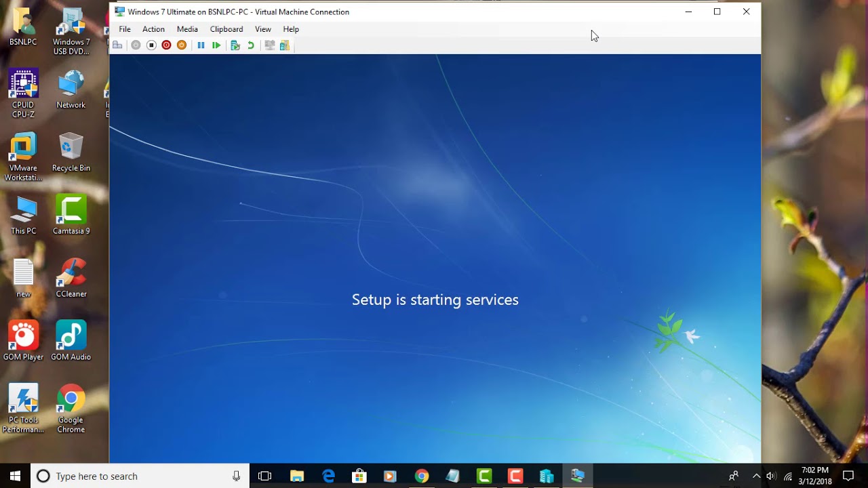Click the grey Start VM toolbar icon
This screenshot has width=868, height=488.
[x=136, y=45]
